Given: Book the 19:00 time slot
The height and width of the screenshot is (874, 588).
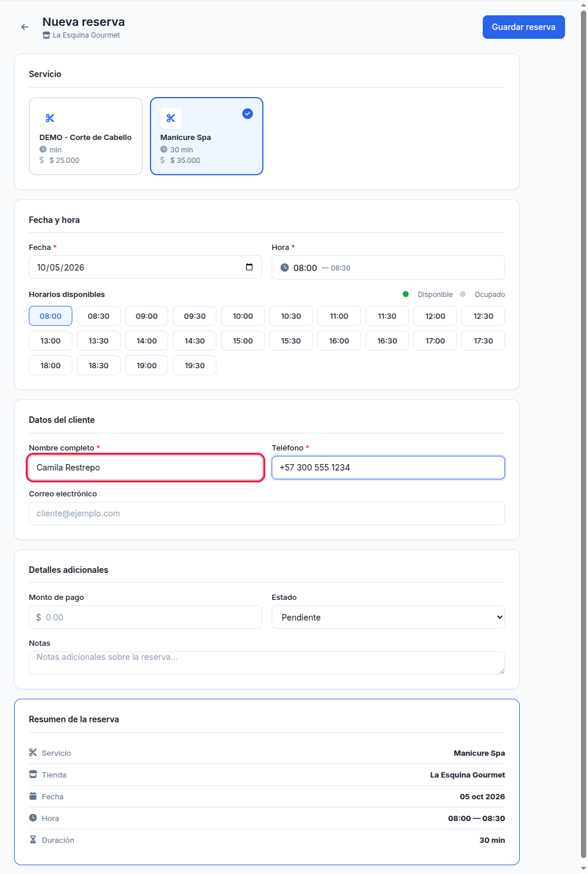Looking at the screenshot, I should click(146, 365).
